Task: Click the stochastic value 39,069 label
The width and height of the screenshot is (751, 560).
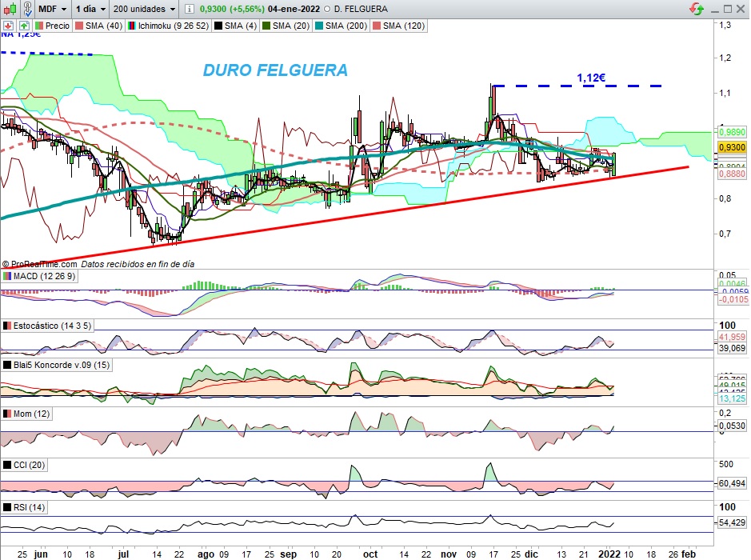Action: click(733, 348)
